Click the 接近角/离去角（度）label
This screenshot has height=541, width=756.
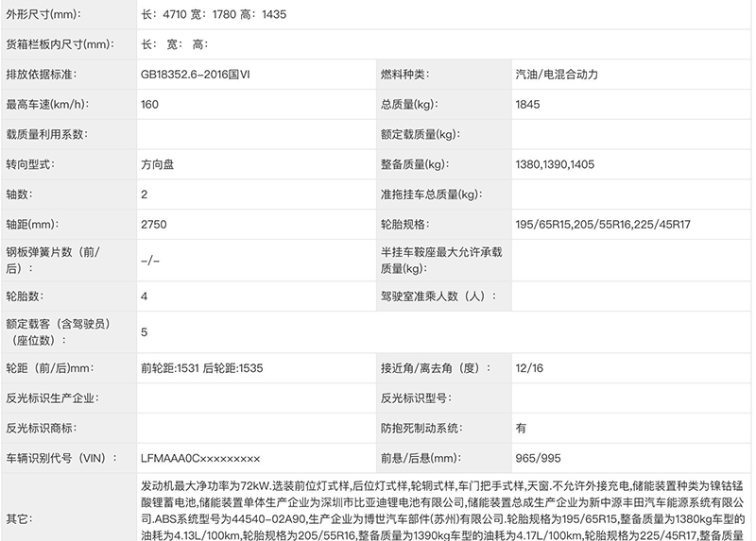coord(436,368)
